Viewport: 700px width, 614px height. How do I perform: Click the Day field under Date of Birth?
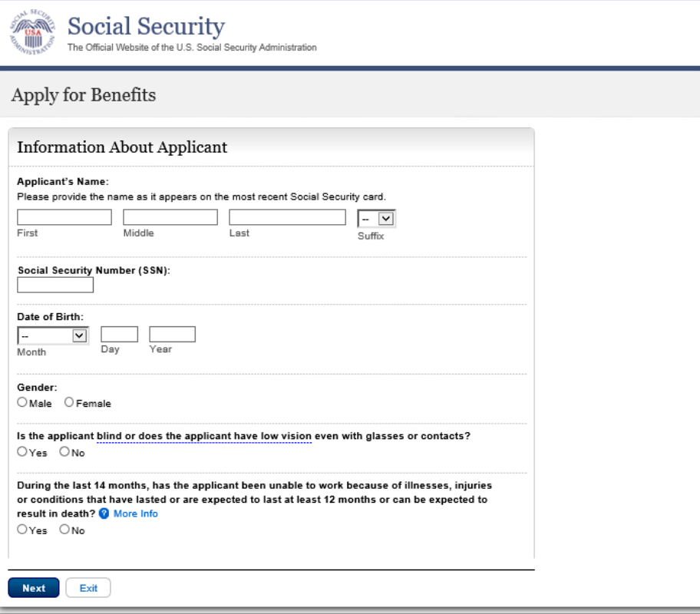click(119, 333)
